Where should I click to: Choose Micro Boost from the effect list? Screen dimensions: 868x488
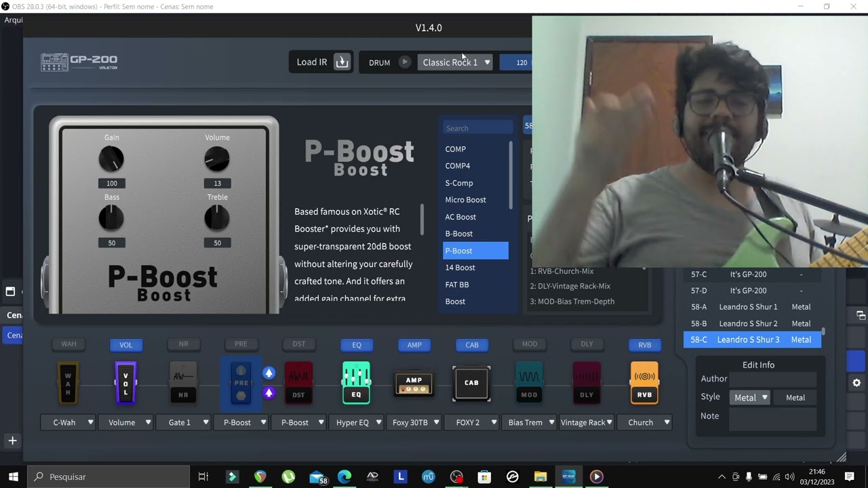[475, 200]
